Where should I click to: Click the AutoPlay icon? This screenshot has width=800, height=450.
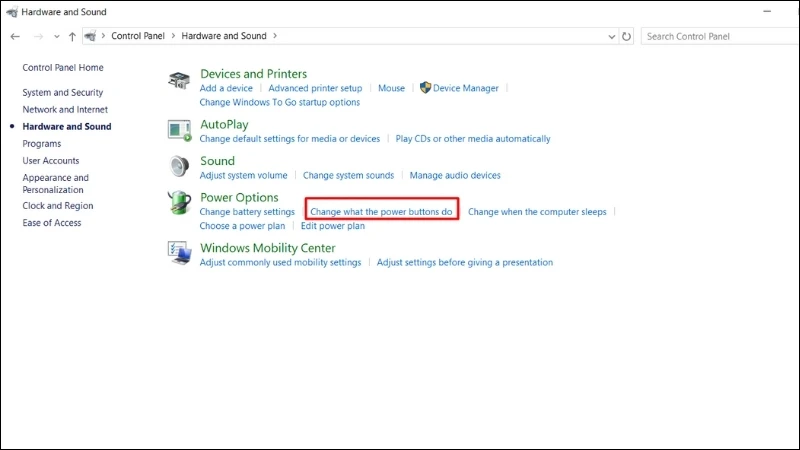(179, 131)
